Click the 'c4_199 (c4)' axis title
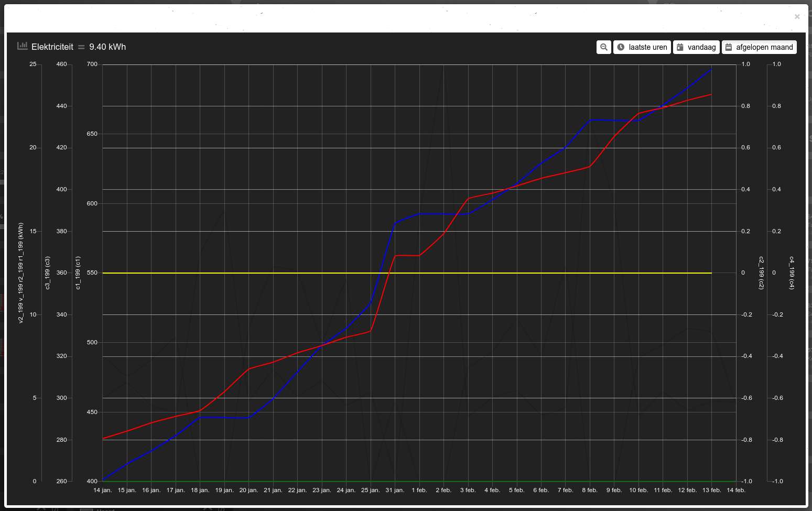The width and height of the screenshot is (812, 511). [792, 273]
